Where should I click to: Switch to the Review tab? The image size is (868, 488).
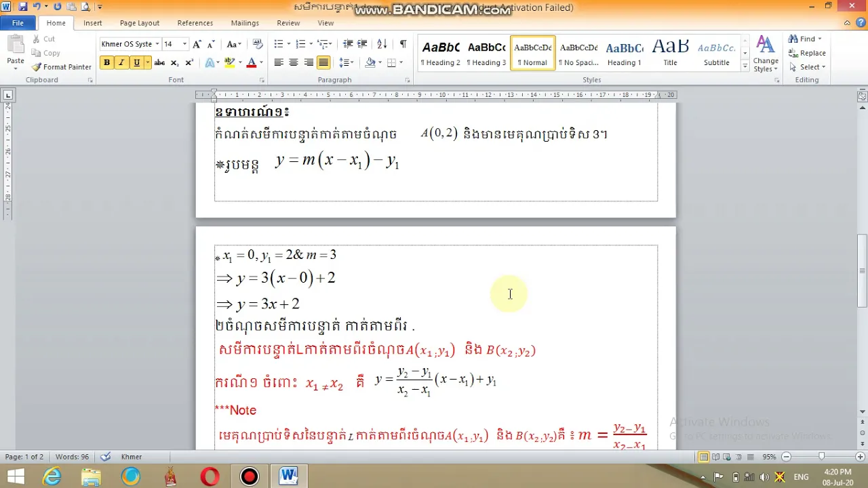pyautogui.click(x=288, y=23)
